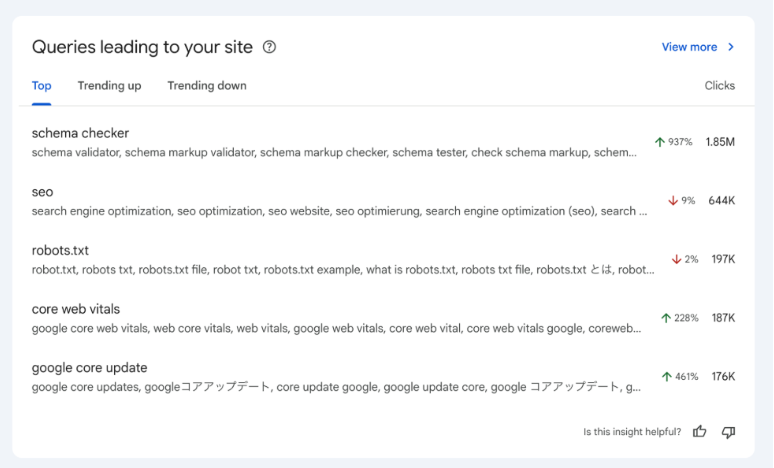The width and height of the screenshot is (774, 468).
Task: Select the google core update query
Action: [89, 367]
